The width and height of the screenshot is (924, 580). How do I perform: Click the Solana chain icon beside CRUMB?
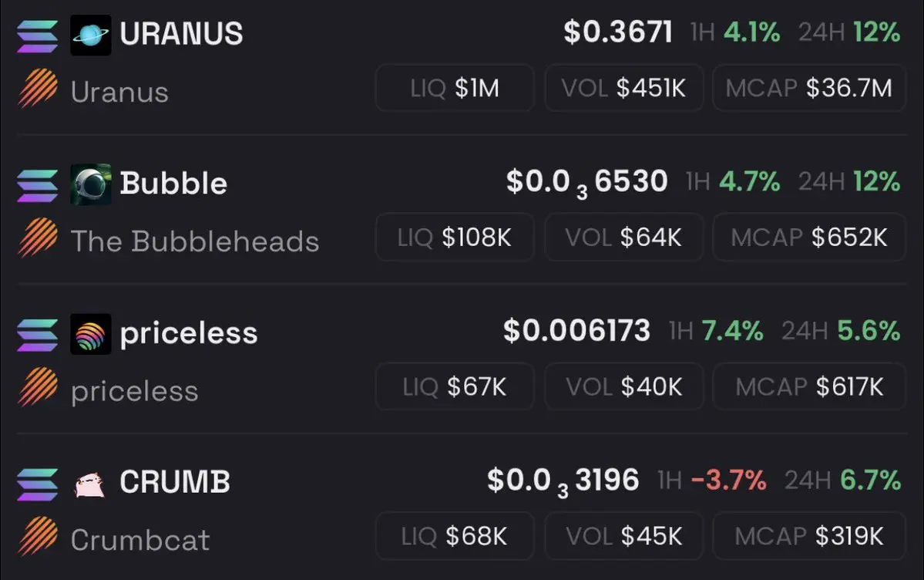pos(38,484)
